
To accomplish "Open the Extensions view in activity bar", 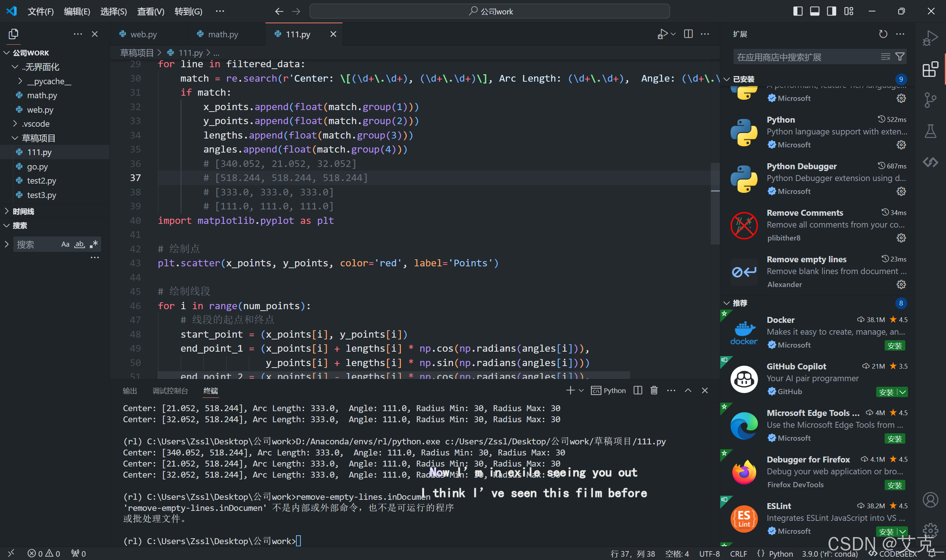I will point(930,69).
